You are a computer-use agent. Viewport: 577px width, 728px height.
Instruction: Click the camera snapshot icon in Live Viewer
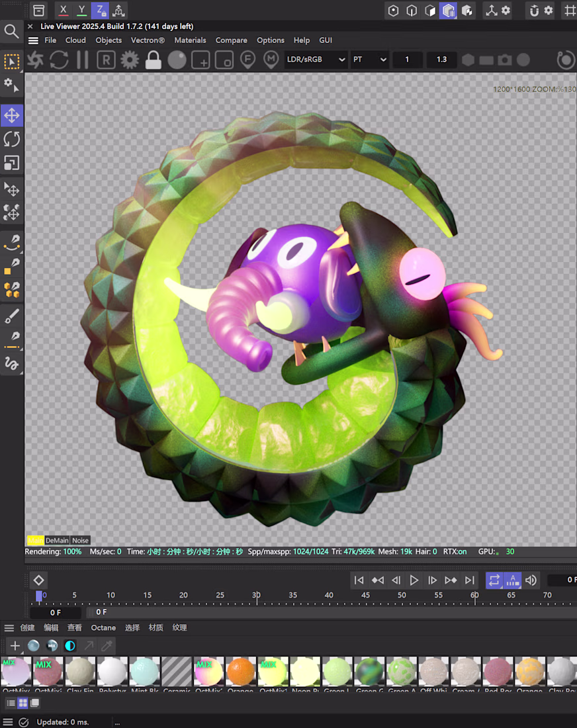coord(505,60)
